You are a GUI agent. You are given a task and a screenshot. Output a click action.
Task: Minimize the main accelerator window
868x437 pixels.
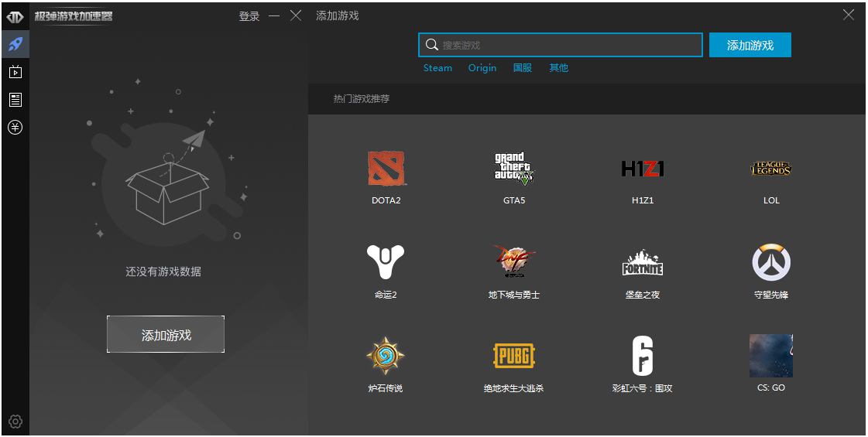click(274, 16)
